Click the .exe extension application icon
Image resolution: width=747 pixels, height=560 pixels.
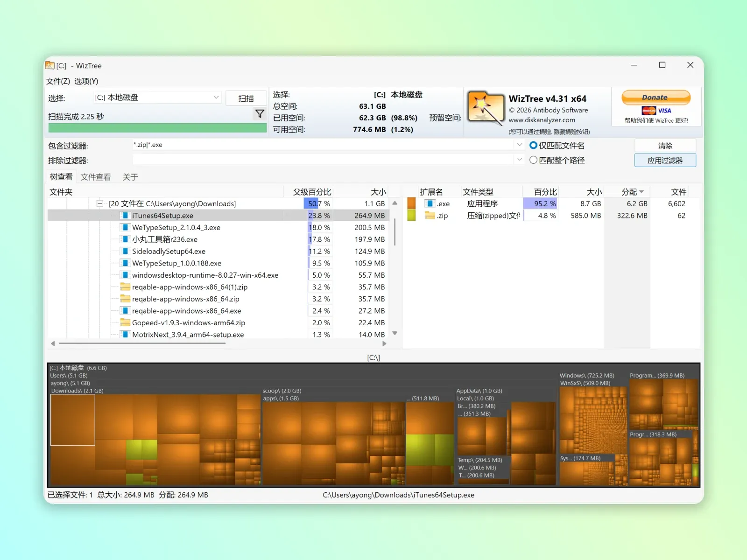coord(430,203)
